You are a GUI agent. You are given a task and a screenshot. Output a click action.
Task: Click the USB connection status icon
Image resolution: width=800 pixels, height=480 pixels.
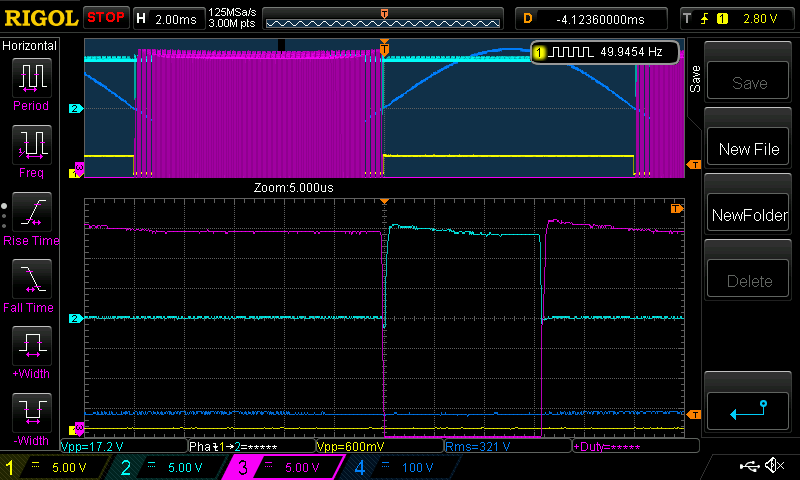click(x=750, y=466)
